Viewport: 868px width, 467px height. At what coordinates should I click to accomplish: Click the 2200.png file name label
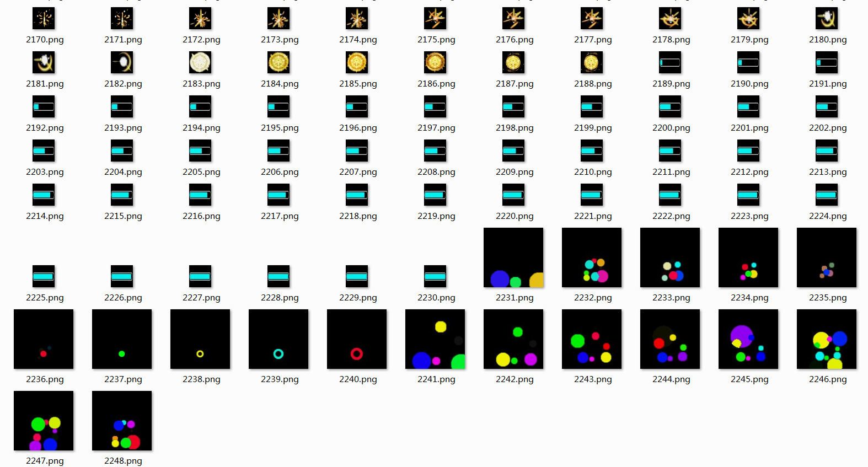[671, 128]
